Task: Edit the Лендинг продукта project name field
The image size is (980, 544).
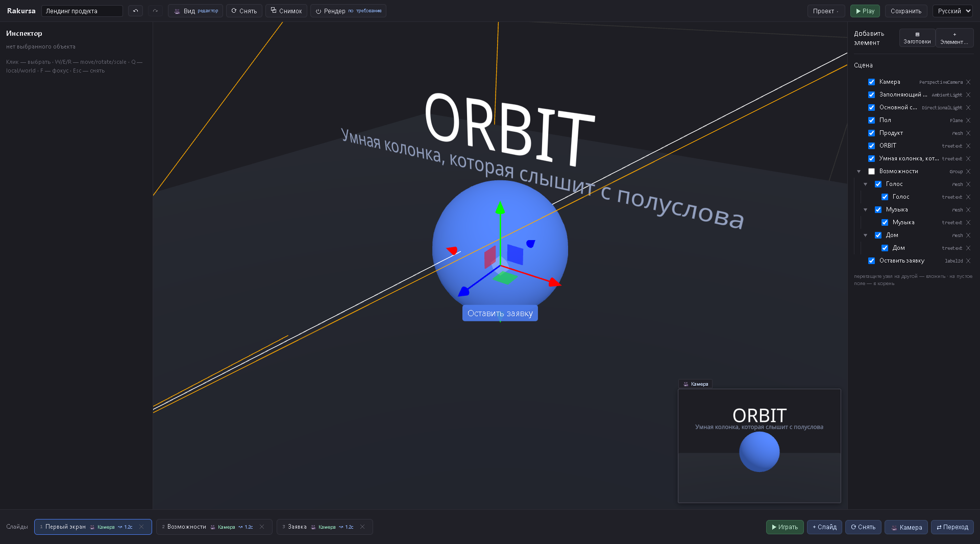Action: [x=82, y=11]
